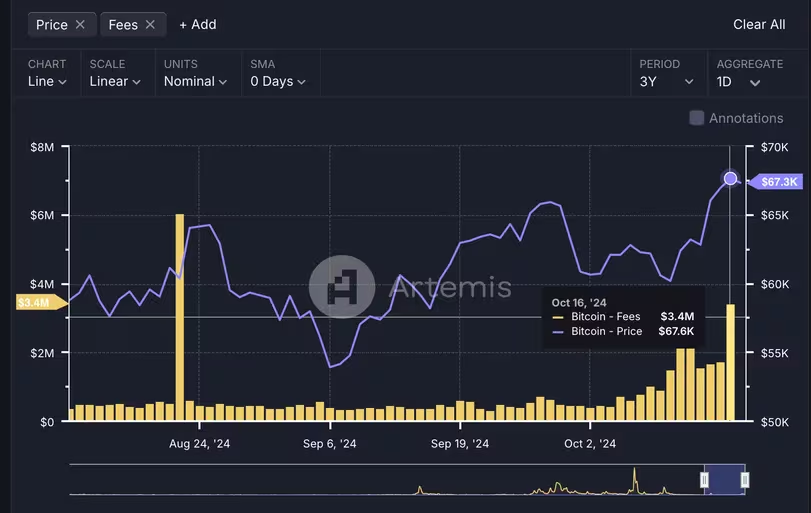
Task: Add a new metric with + Add
Action: click(x=198, y=24)
